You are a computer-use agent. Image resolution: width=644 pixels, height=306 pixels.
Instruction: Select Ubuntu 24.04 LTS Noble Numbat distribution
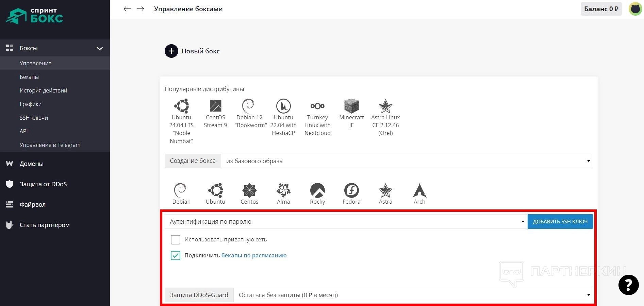click(181, 121)
